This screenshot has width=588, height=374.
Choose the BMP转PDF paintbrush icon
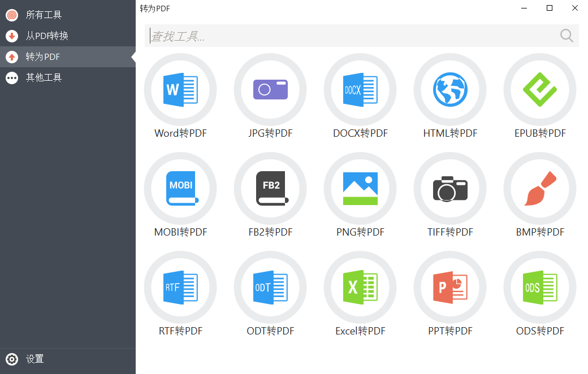pos(540,189)
